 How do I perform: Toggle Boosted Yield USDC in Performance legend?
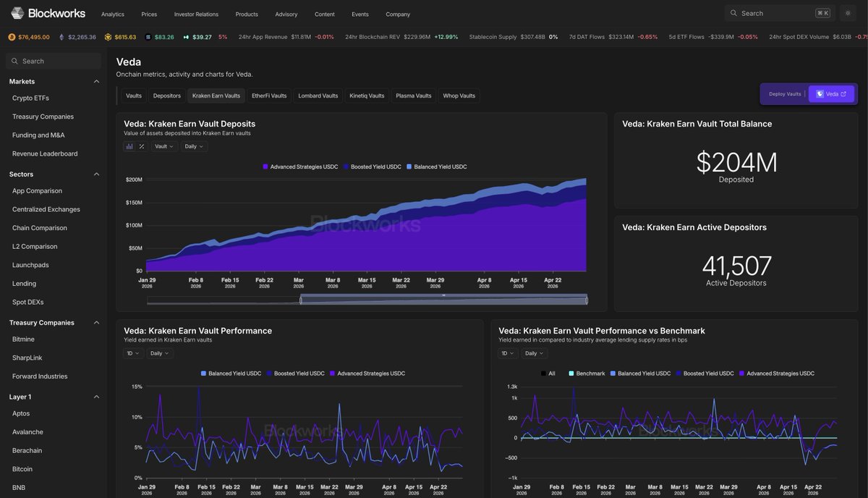pos(295,373)
